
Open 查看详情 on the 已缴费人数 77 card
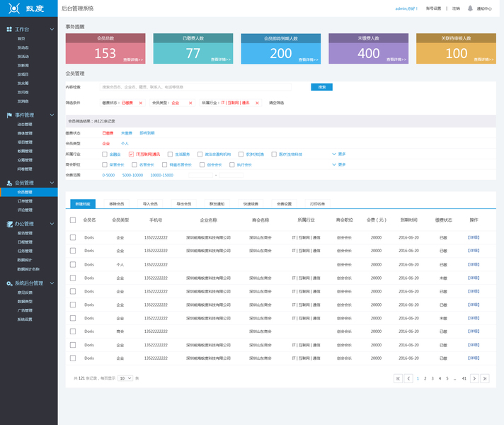221,59
